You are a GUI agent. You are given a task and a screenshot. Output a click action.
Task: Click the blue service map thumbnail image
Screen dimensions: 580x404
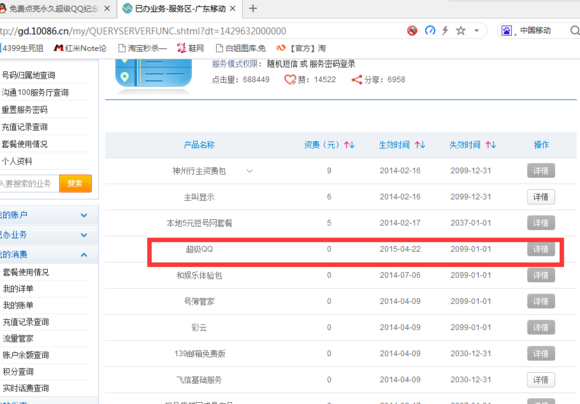tap(154, 73)
